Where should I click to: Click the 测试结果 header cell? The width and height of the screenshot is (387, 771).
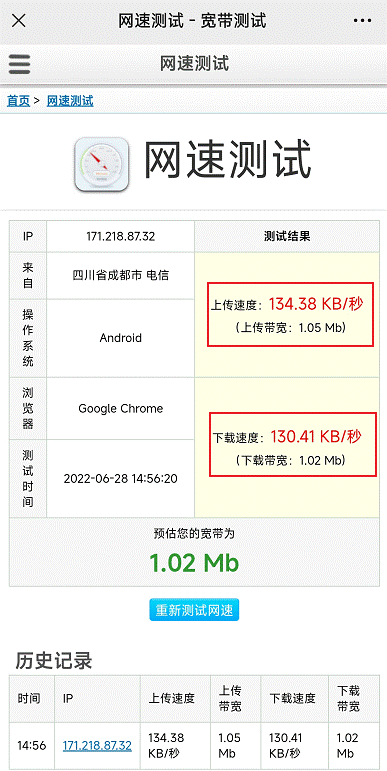[x=287, y=237]
